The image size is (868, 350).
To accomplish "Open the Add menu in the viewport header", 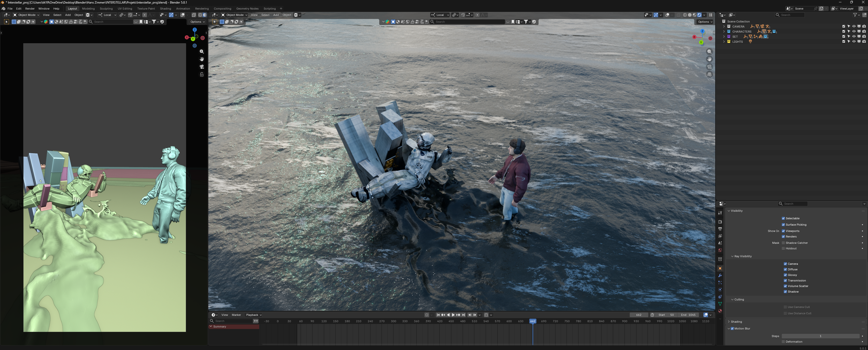I will click(276, 15).
